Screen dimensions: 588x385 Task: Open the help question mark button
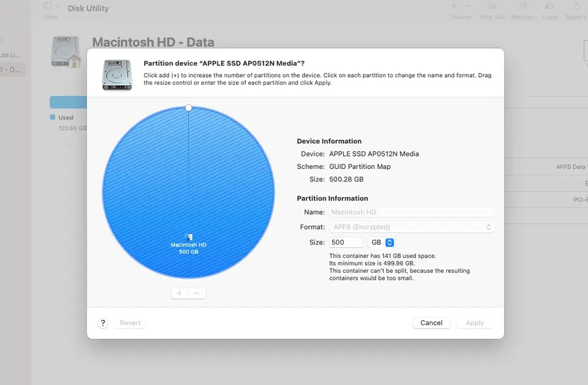coord(103,323)
